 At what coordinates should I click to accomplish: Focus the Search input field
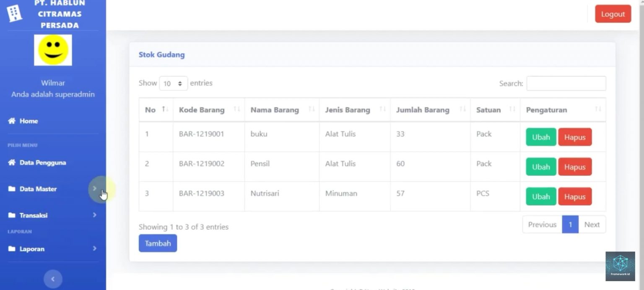(x=566, y=84)
